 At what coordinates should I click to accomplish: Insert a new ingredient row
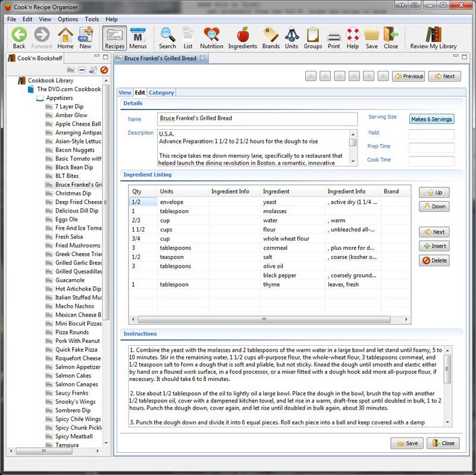point(434,246)
